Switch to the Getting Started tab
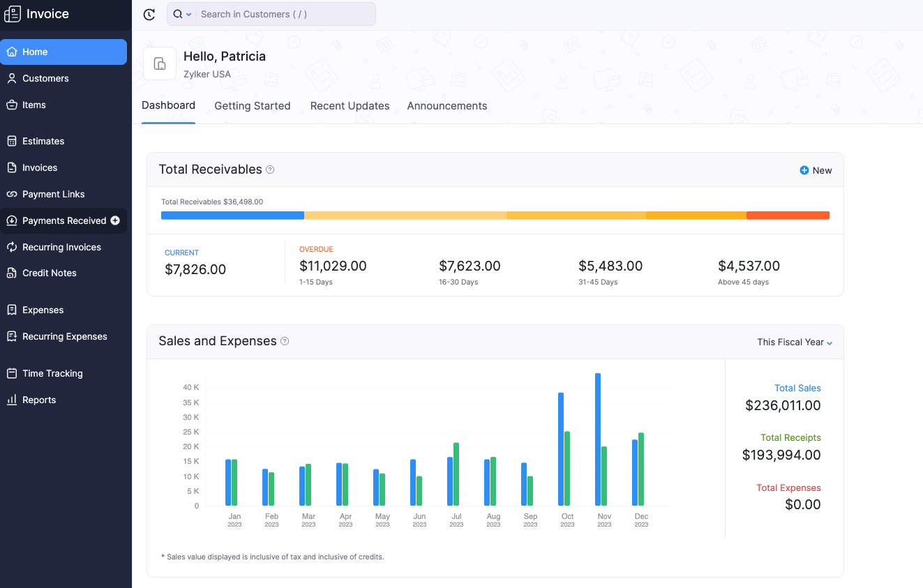Screen dimensions: 923x588 (x=253, y=106)
